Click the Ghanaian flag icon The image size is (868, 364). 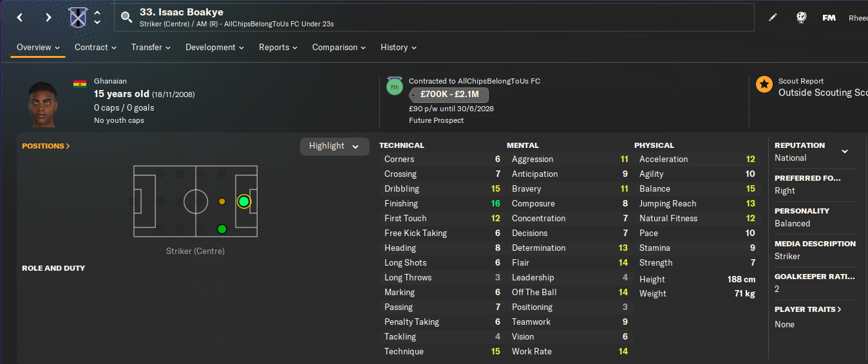point(80,84)
